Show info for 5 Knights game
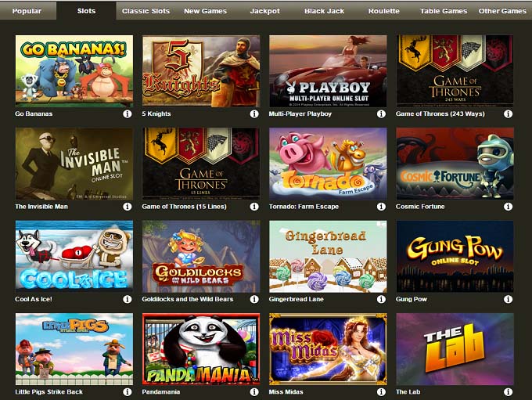 point(254,114)
